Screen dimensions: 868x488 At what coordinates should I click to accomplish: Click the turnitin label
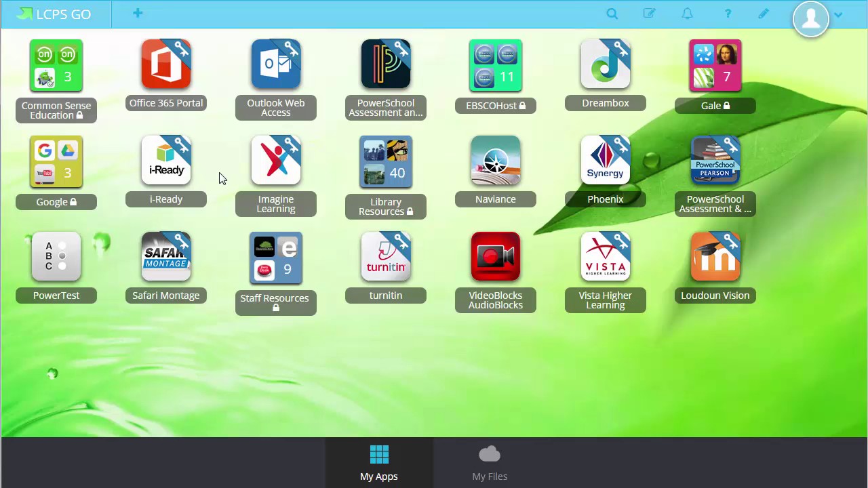(386, 296)
